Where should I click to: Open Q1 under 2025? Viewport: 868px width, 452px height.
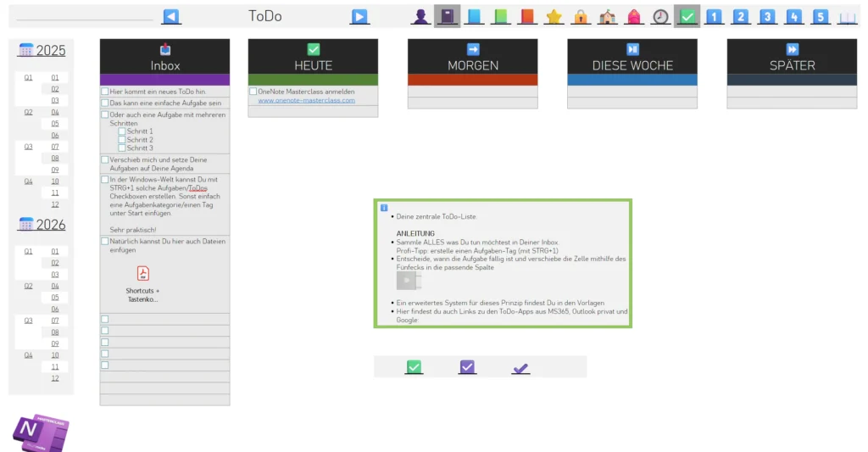pos(28,77)
